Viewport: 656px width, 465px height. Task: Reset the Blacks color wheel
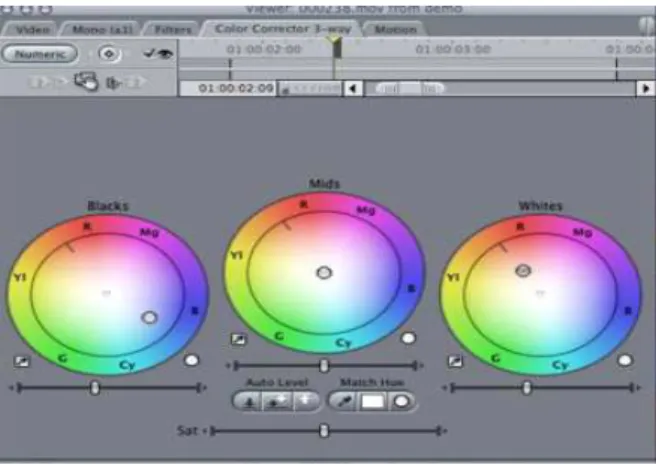click(x=192, y=360)
